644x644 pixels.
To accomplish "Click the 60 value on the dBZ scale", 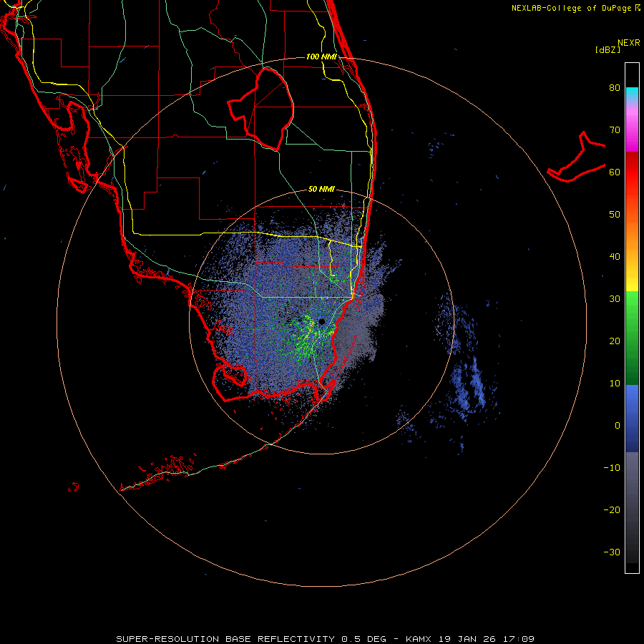I will 615,172.
